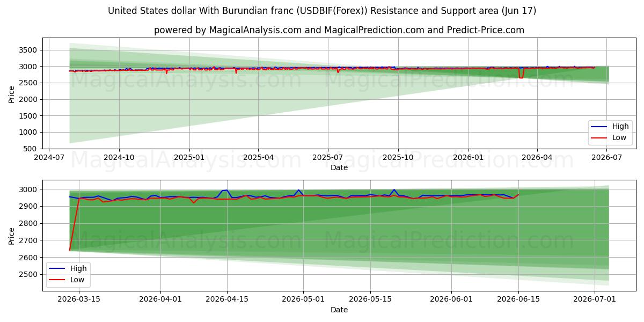This screenshot has height=322, width=644.
Task: Click the upper chart's 'Price' axis label
Action: (12, 93)
